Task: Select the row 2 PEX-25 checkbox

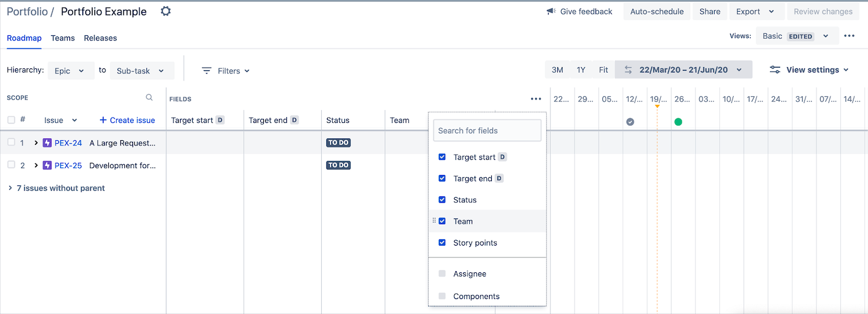Action: [11, 165]
